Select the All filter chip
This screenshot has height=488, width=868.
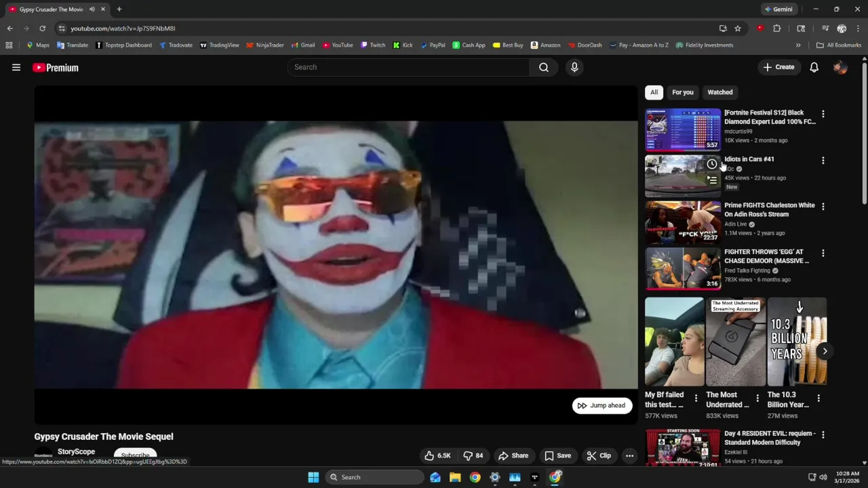654,92
